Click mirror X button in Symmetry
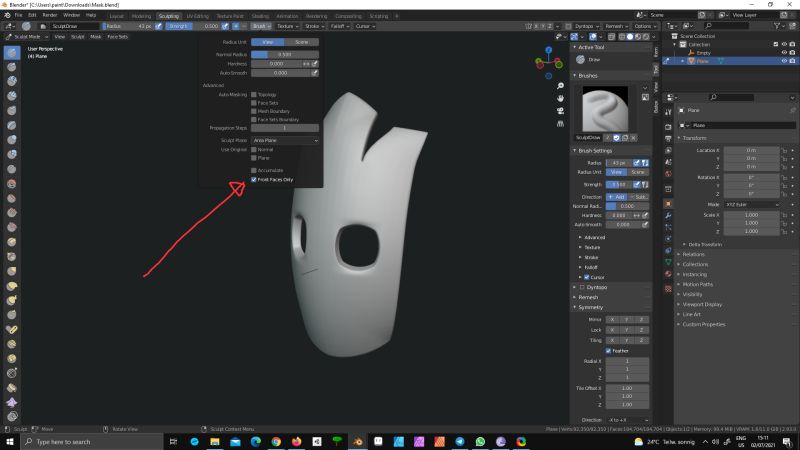 click(612, 320)
